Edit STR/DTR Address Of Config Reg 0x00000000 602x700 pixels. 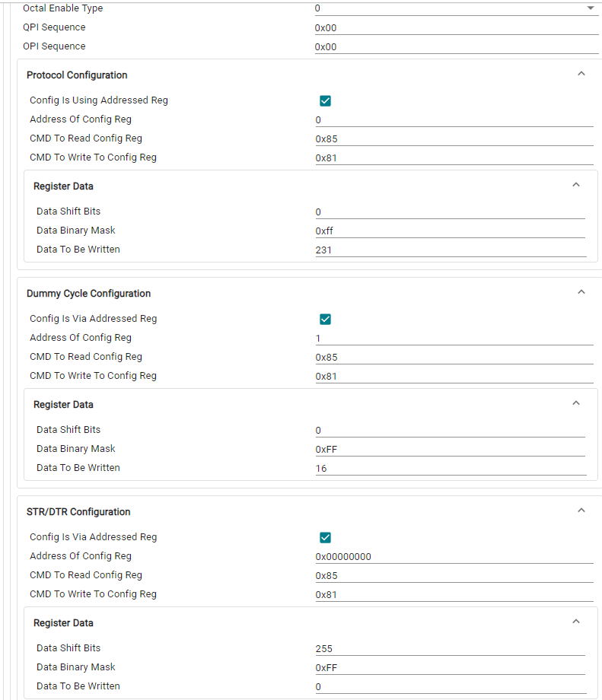(454, 557)
